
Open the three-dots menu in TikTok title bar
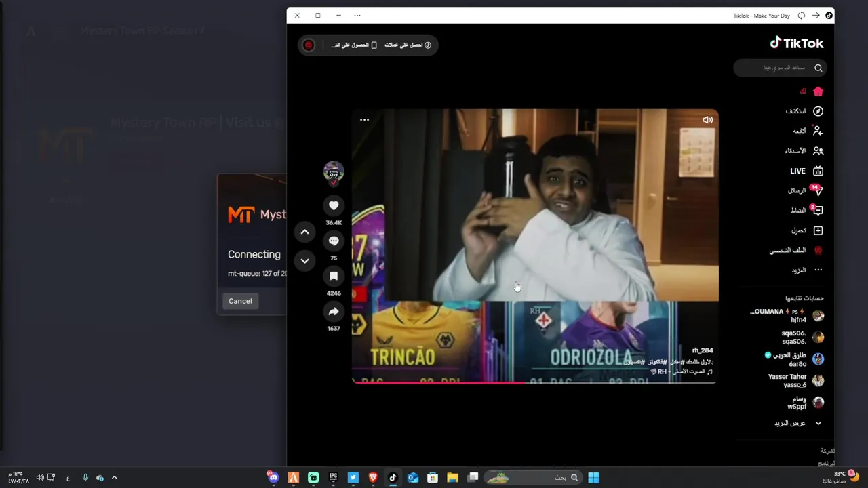point(357,16)
